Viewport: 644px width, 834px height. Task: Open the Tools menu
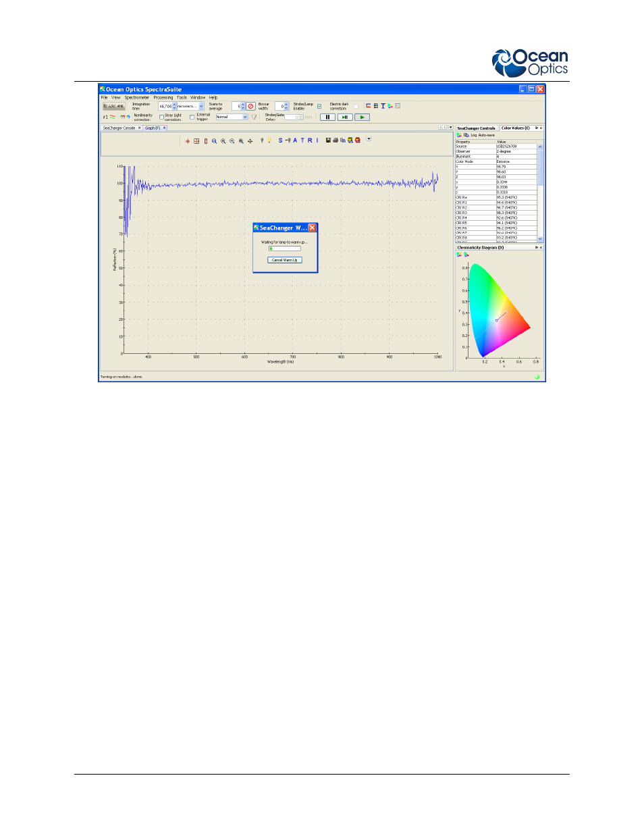click(182, 97)
